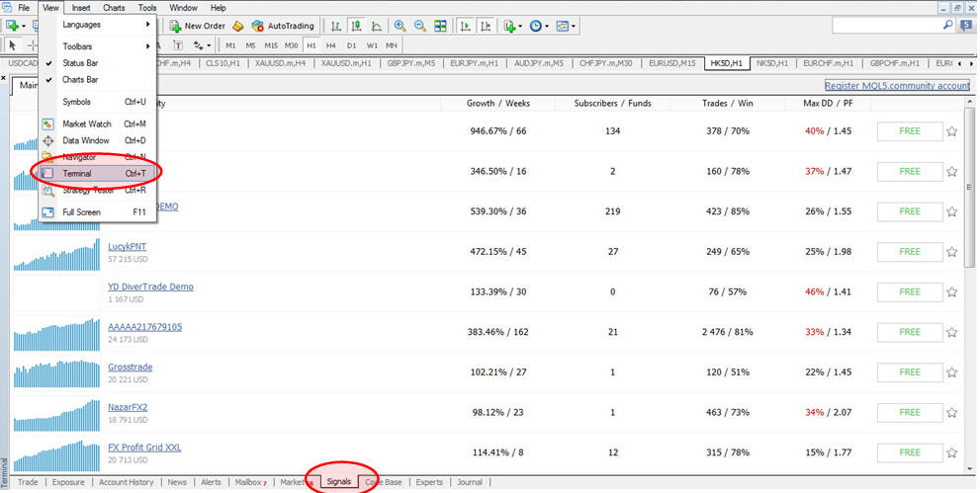Open the Insert menu
The width and height of the screenshot is (980, 493).
(x=81, y=8)
